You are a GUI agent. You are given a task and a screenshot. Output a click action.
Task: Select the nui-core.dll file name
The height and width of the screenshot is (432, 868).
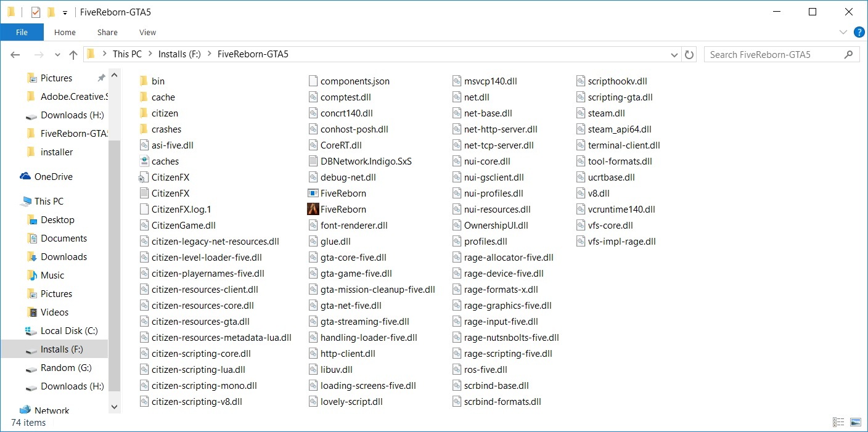(x=487, y=161)
